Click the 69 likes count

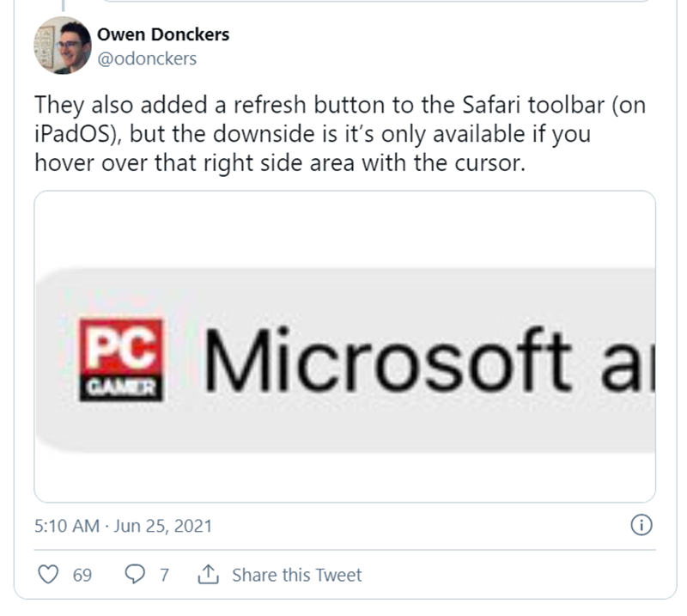82,575
